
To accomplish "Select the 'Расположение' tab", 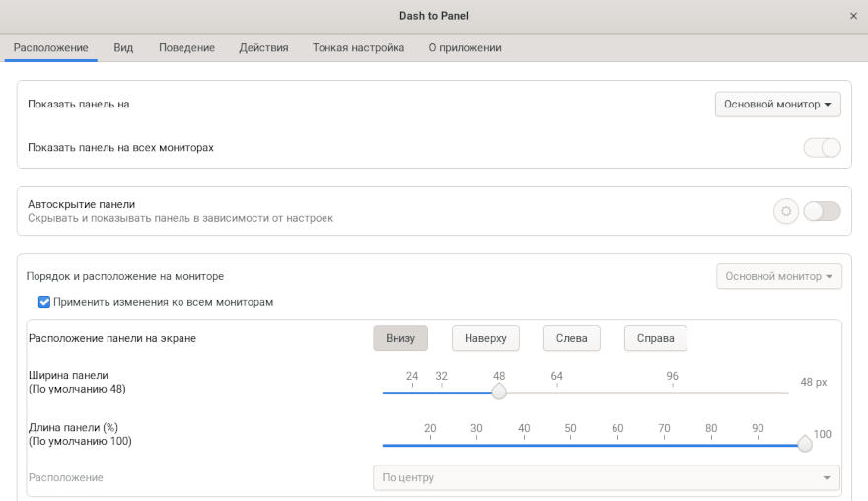I will click(51, 47).
